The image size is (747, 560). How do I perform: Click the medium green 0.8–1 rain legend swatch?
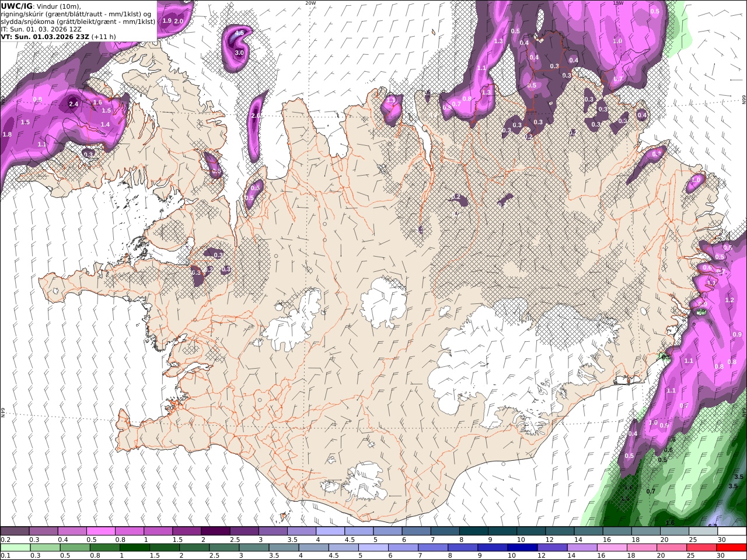104,547
